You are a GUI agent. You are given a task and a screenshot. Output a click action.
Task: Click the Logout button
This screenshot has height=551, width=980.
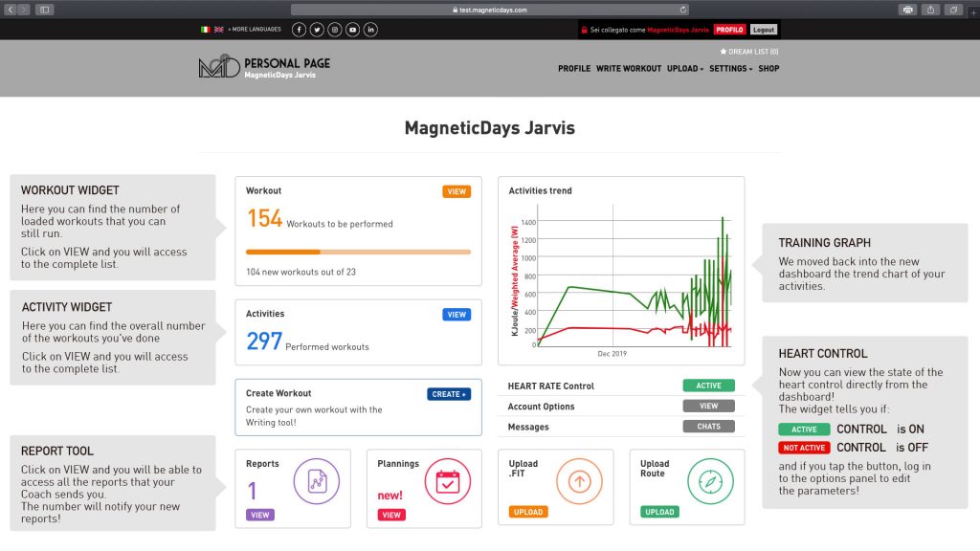(x=764, y=30)
